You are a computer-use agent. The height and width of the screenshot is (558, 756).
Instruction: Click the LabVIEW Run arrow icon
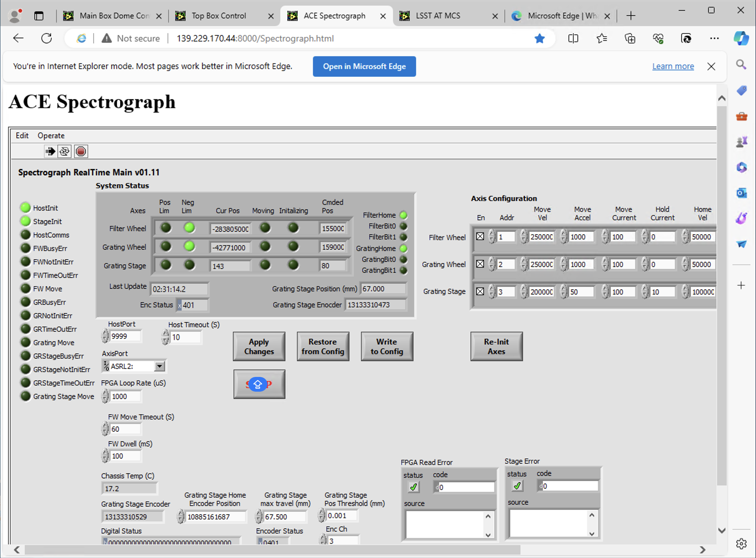pos(50,151)
